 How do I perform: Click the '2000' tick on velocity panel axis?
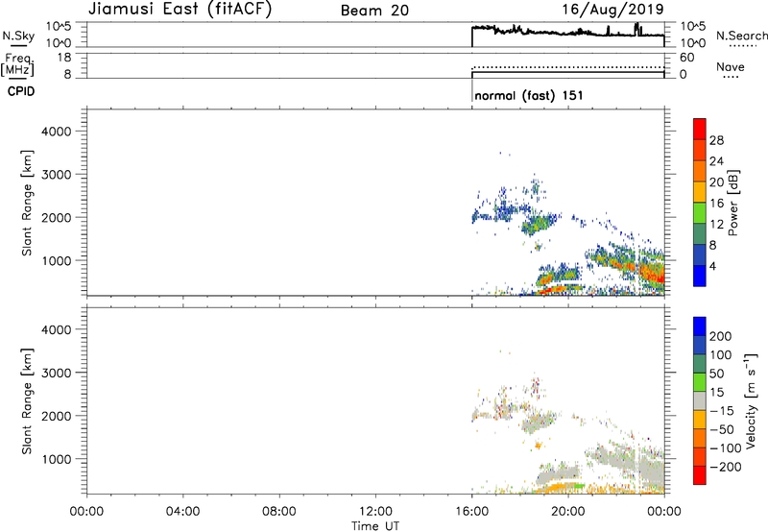pos(57,416)
